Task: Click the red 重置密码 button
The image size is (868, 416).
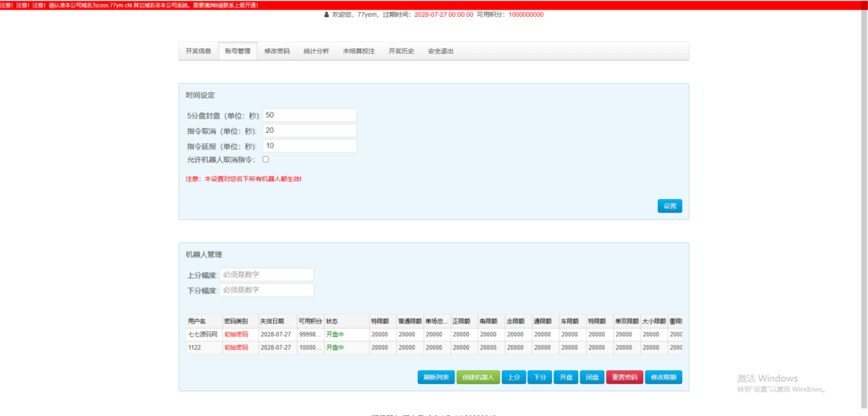Action: tap(625, 377)
